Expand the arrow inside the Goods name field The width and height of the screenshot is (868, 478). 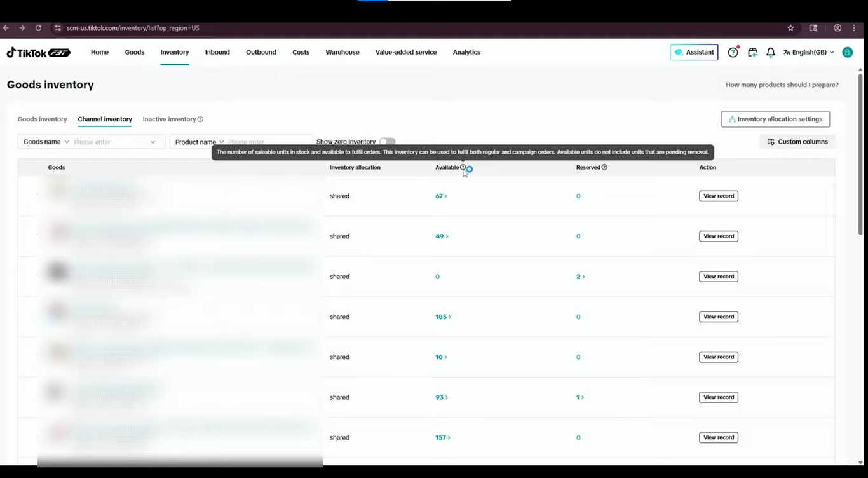153,142
